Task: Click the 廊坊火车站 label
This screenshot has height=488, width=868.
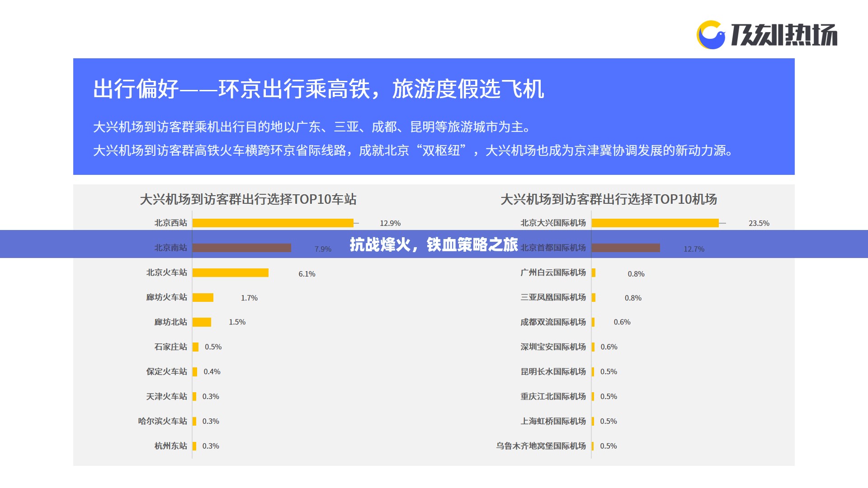Action: [166, 297]
